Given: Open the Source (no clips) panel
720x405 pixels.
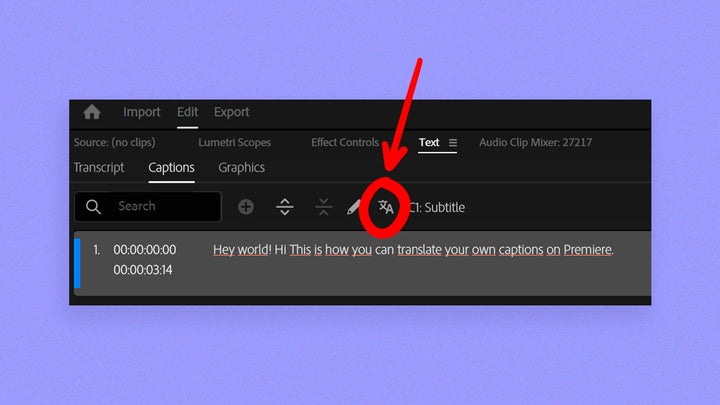Looking at the screenshot, I should [114, 142].
